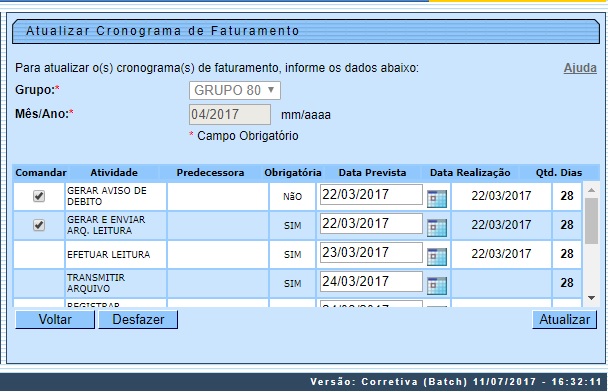Click the Qtd. Dias column header
This screenshot has height=392, width=608.
tap(559, 173)
